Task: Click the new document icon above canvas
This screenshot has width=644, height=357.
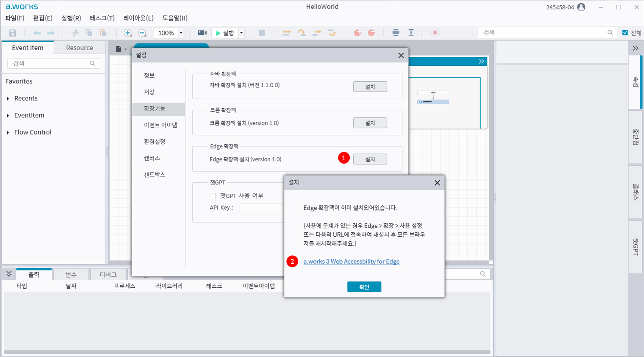Action: pyautogui.click(x=119, y=49)
